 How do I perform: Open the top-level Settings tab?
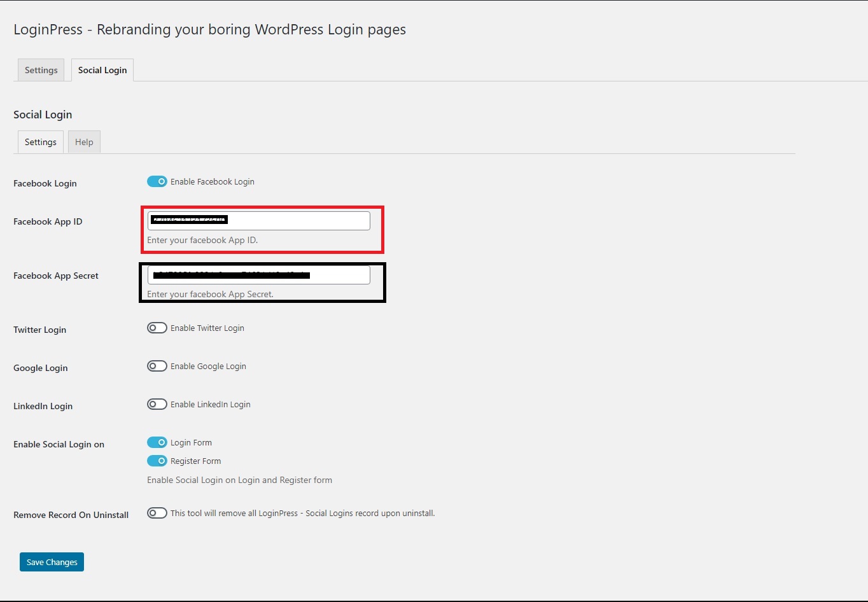click(41, 70)
